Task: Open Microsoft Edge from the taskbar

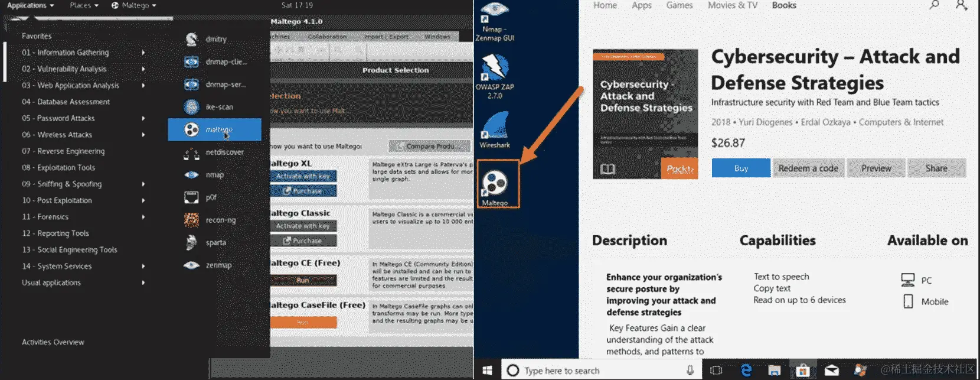Action: [746, 370]
